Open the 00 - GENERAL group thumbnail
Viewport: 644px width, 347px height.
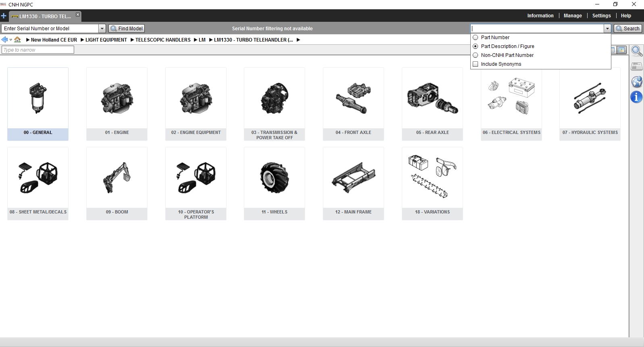pos(38,104)
